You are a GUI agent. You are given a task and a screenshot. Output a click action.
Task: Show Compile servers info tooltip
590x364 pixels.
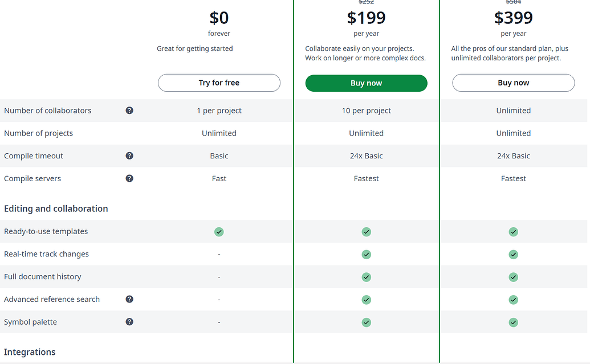(129, 178)
